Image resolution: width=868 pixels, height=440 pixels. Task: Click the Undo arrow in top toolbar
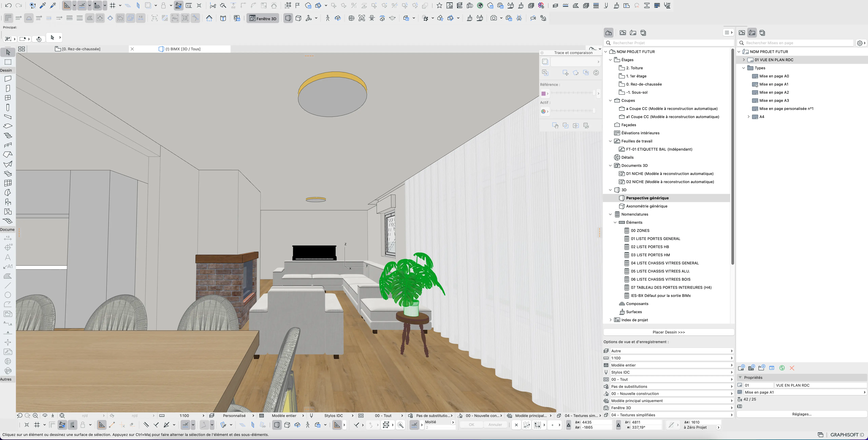click(8, 5)
